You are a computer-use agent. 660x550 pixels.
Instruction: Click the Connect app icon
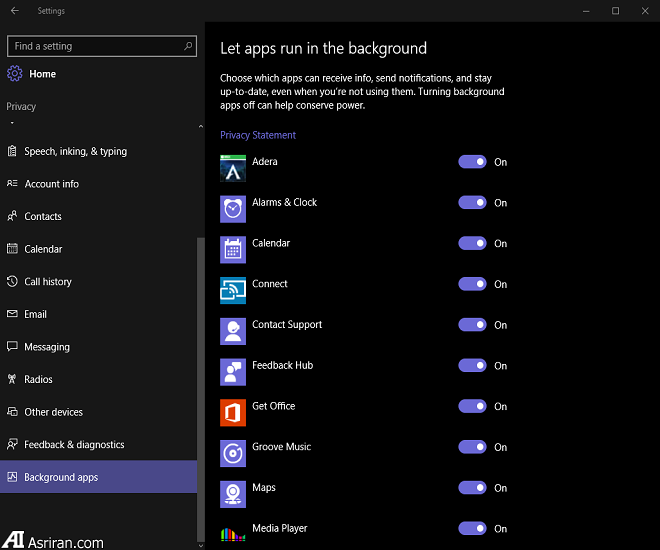pyautogui.click(x=233, y=290)
